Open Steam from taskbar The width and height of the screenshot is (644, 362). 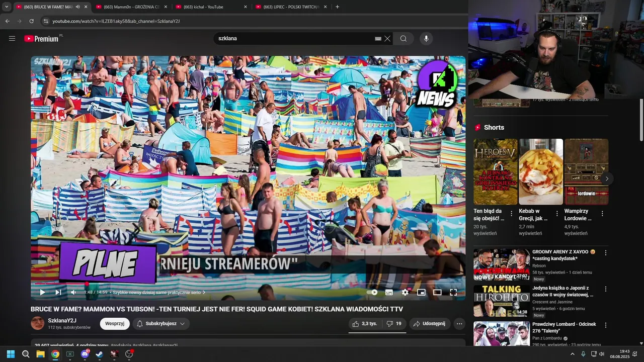point(100,354)
